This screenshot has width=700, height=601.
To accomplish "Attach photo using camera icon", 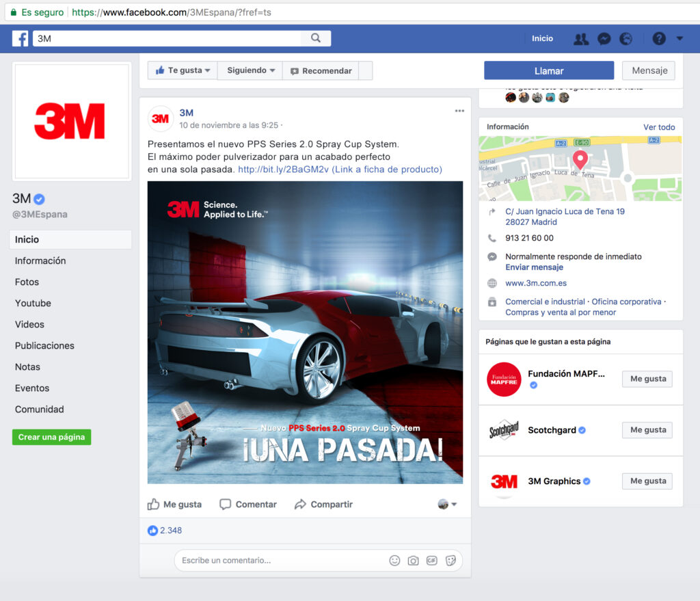I will pos(413,561).
